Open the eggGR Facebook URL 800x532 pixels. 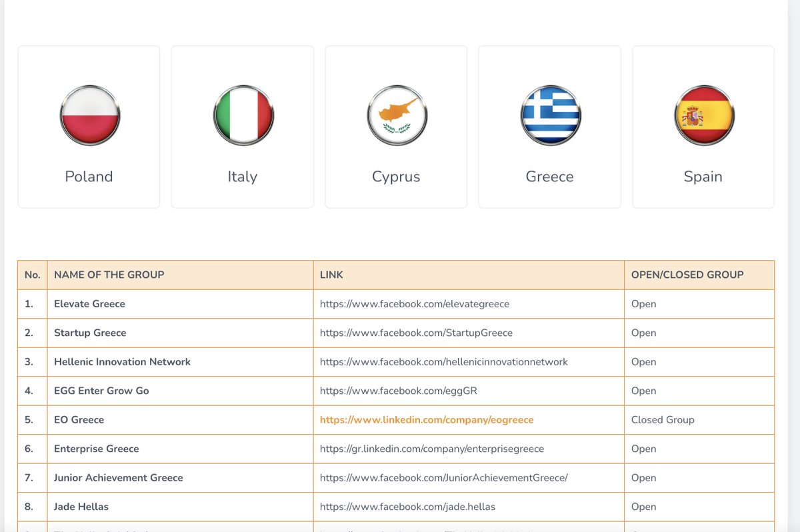click(x=399, y=391)
